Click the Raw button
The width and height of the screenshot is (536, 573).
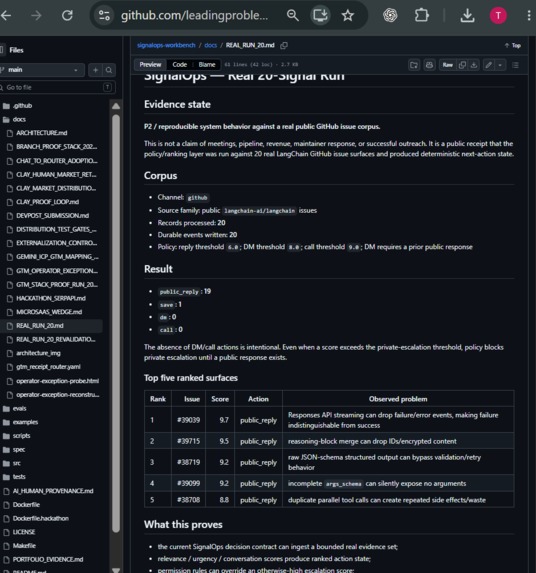(x=448, y=65)
